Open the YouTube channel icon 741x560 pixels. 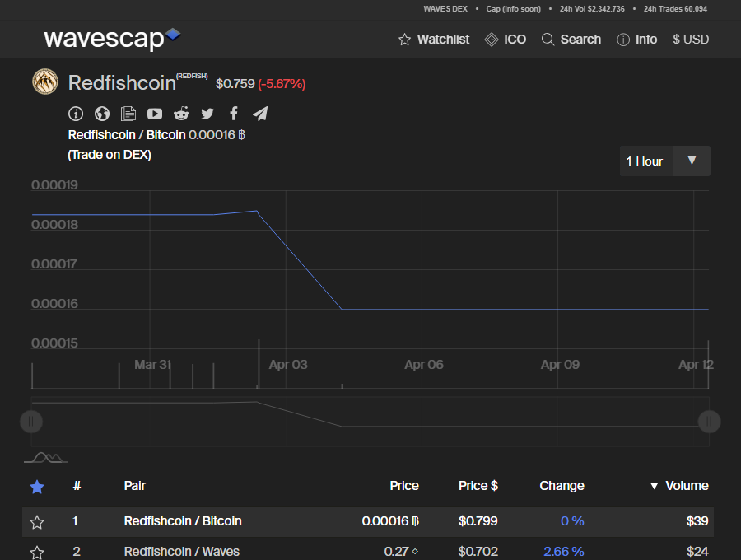(155, 114)
